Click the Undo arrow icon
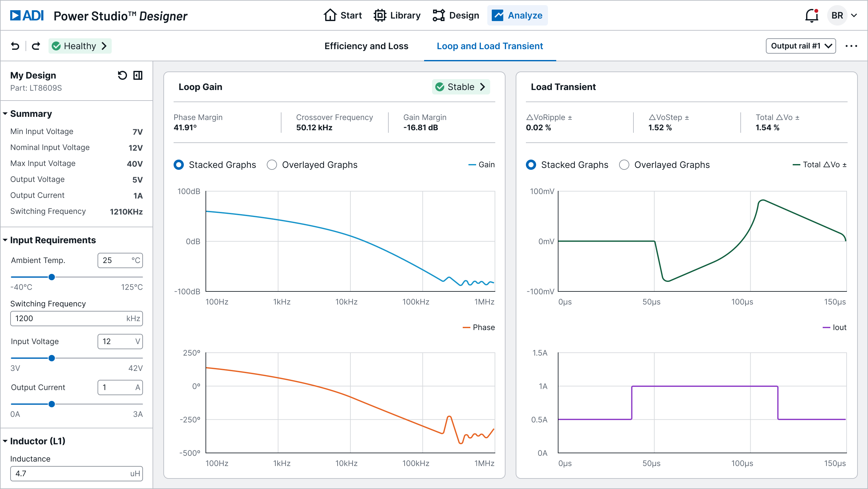Screen dimensions: 868x489 click(15, 46)
